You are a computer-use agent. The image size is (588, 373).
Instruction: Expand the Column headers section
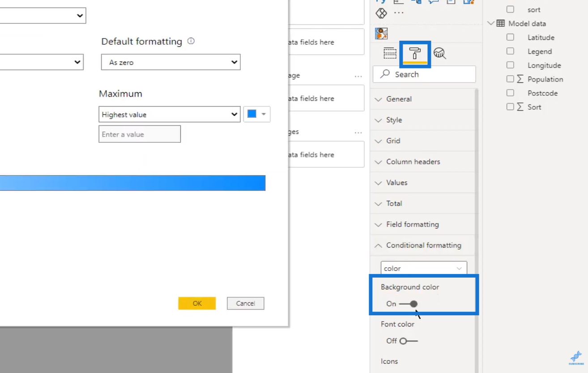coord(422,162)
